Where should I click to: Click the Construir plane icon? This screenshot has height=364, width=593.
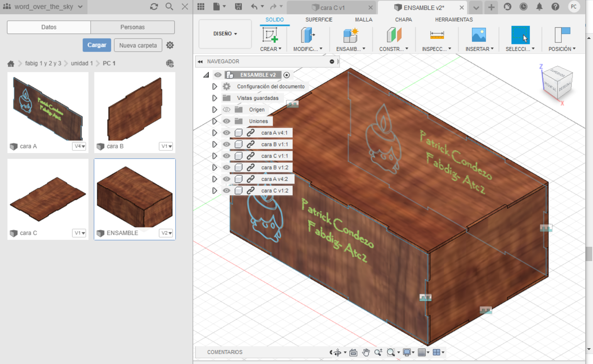click(x=394, y=35)
